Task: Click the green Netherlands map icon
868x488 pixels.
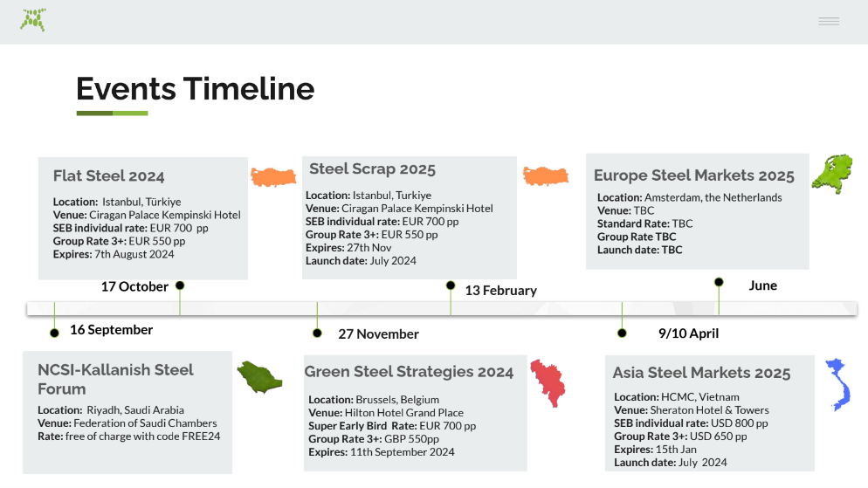Action: (x=831, y=173)
